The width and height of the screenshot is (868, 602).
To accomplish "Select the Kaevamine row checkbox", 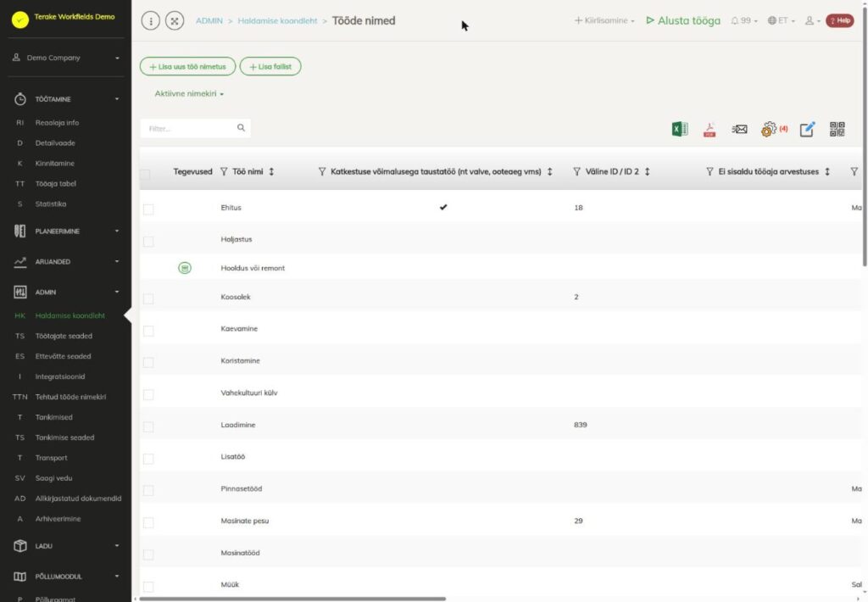I will (148, 331).
